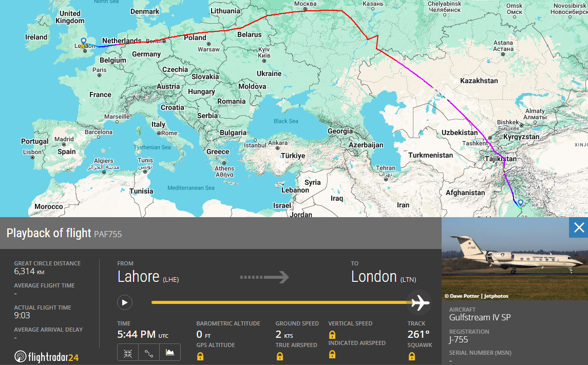The height and width of the screenshot is (365, 588).
Task: Click the Germany label on the map
Action: point(146,54)
